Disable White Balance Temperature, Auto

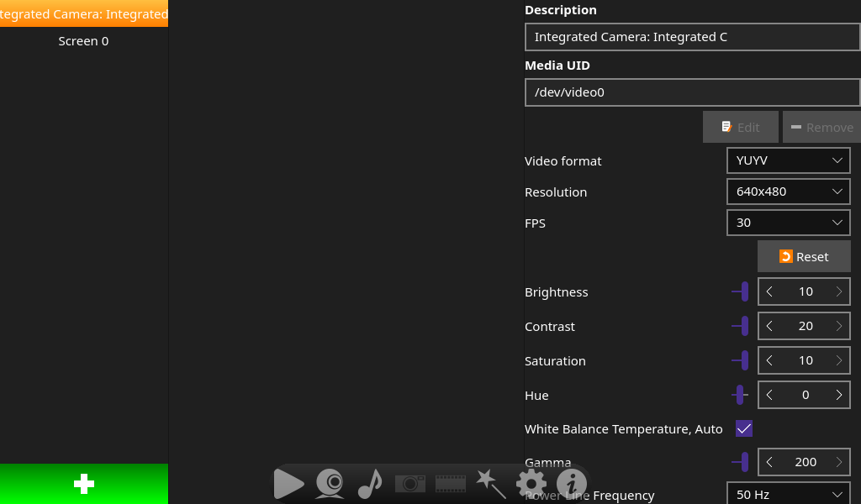click(743, 428)
